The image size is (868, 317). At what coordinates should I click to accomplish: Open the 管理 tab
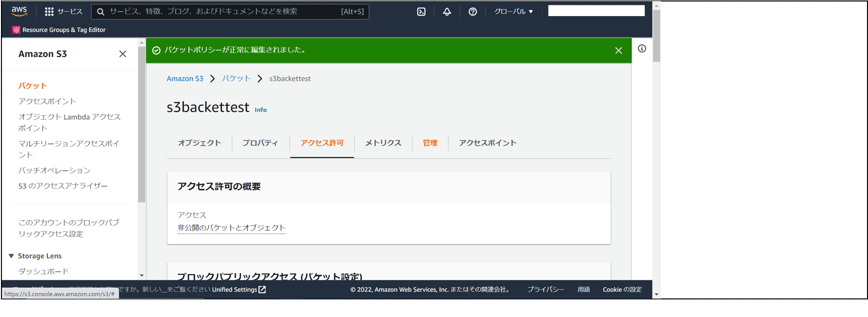click(430, 143)
